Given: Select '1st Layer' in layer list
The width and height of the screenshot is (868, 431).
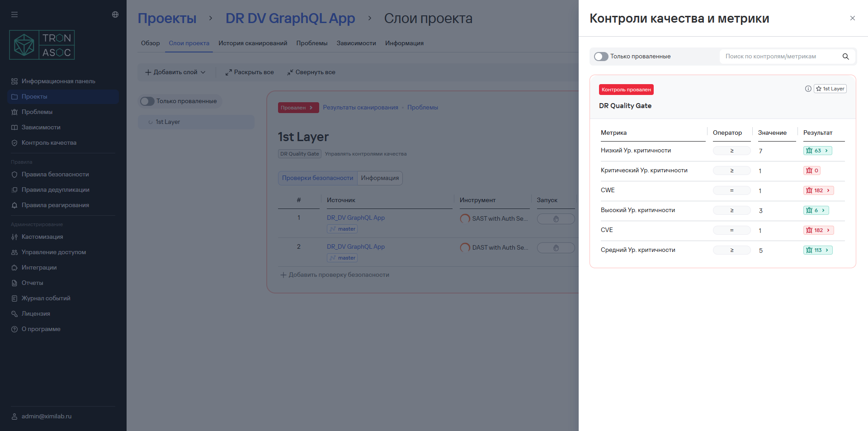Looking at the screenshot, I should (168, 122).
